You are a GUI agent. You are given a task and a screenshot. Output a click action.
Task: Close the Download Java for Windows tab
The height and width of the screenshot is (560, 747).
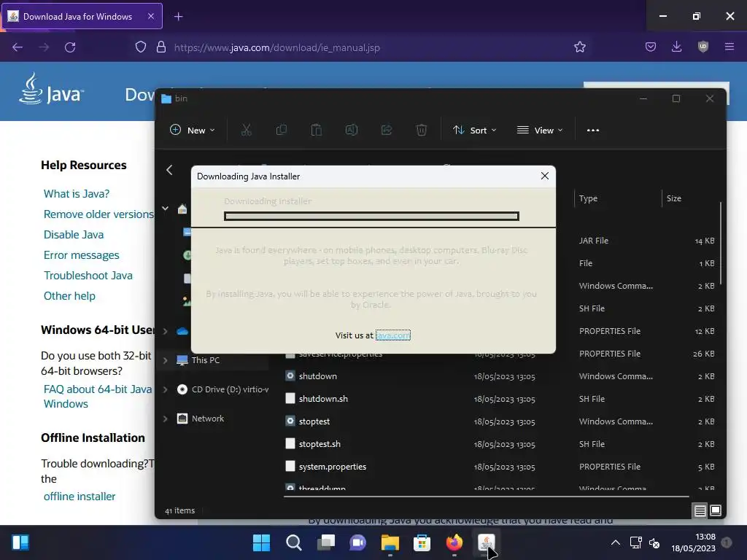pyautogui.click(x=150, y=16)
